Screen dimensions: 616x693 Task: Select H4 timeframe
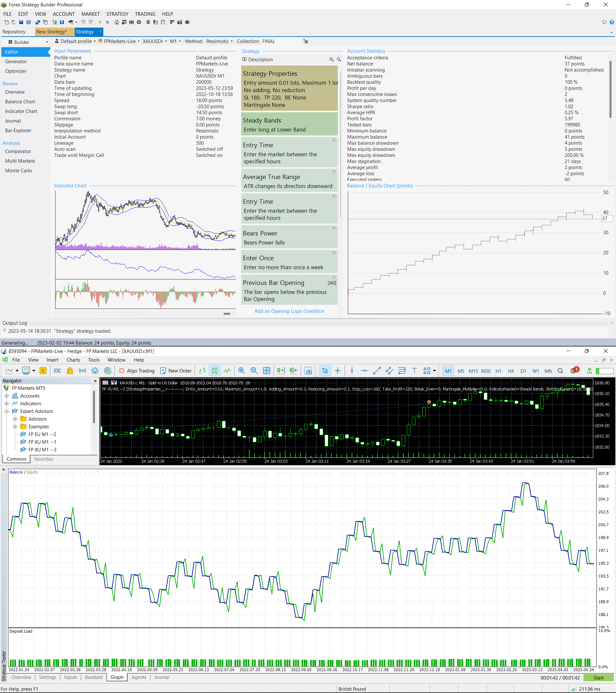511,371
